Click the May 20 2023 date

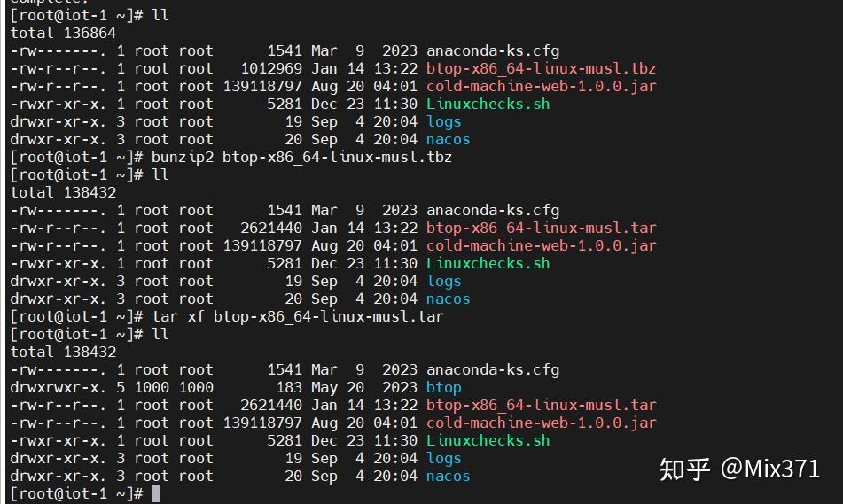[x=364, y=387]
